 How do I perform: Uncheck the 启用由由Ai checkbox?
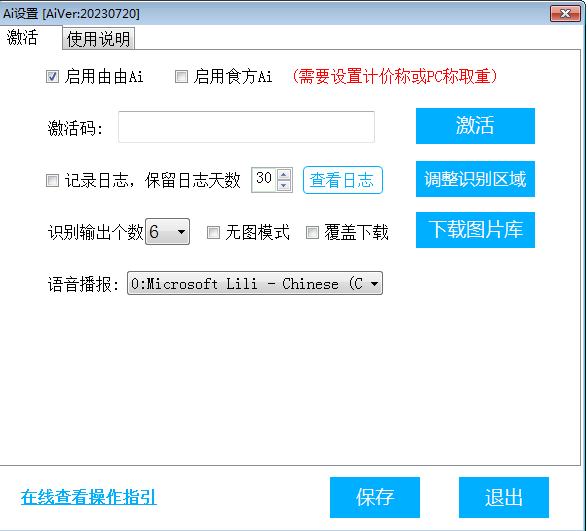click(x=52, y=77)
